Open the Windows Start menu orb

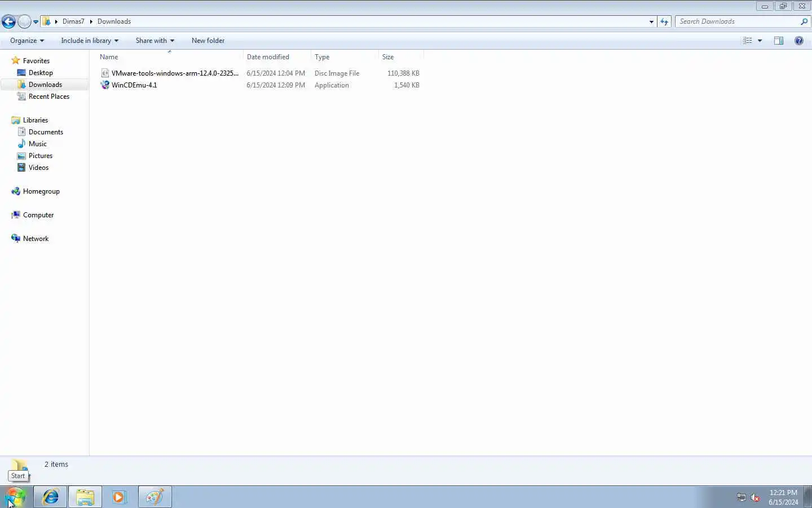click(16, 497)
